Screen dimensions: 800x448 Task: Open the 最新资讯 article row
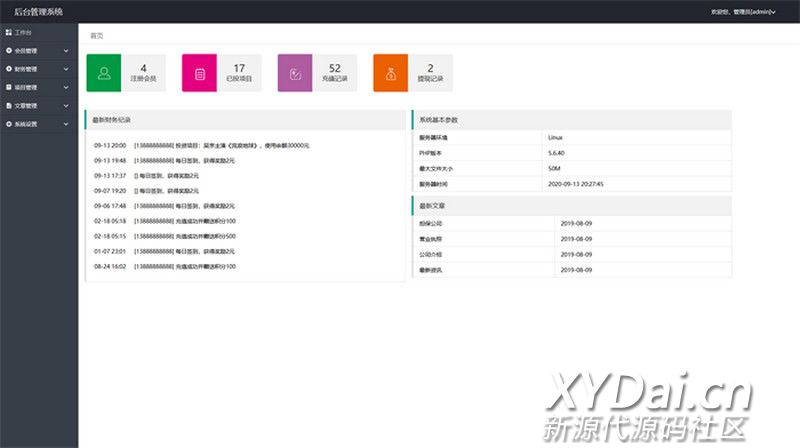tap(572, 270)
